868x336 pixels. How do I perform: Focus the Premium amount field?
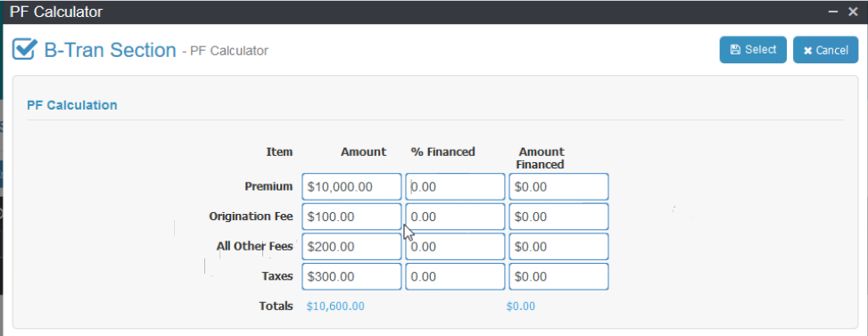pos(351,187)
